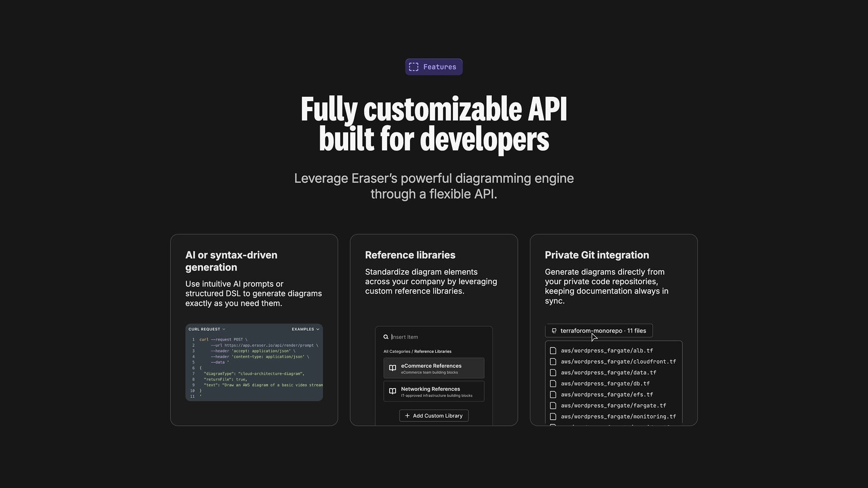
Task: Select the aws/wordpress_fargate/alb.tf file entry
Action: pyautogui.click(x=607, y=351)
